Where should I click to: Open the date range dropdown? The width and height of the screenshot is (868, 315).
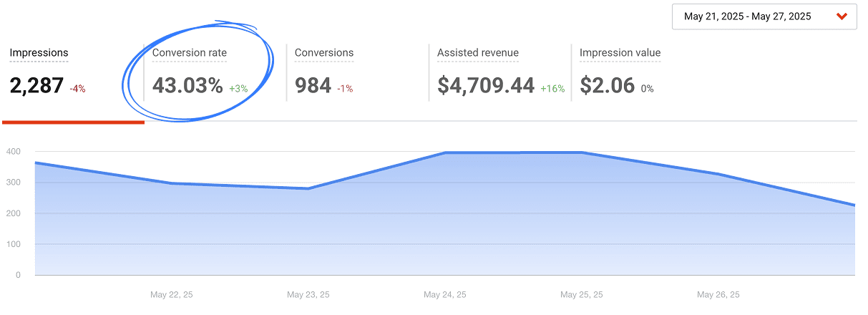tap(764, 16)
